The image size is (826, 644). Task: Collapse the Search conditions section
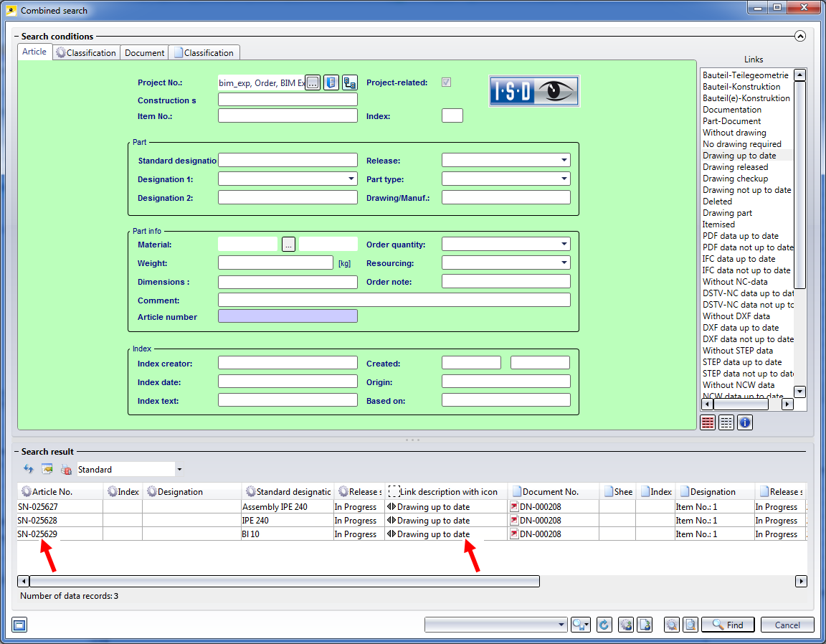[801, 36]
